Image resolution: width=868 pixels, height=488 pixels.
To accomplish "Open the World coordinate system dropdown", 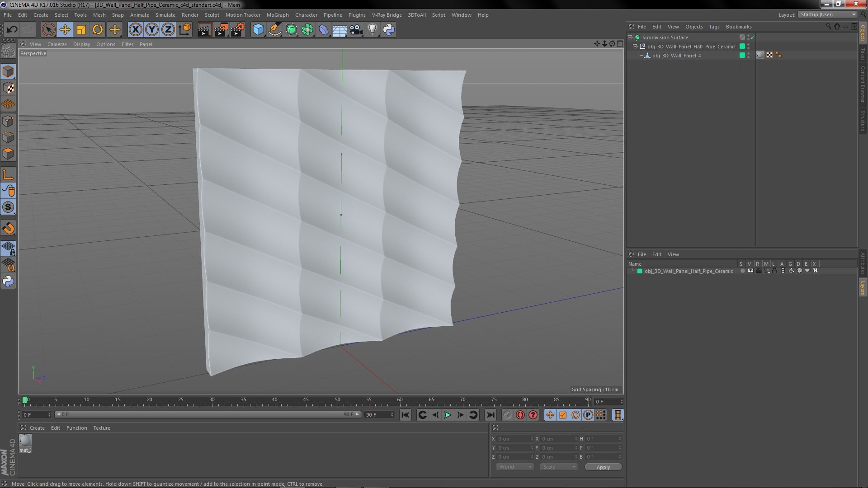I will pyautogui.click(x=514, y=467).
